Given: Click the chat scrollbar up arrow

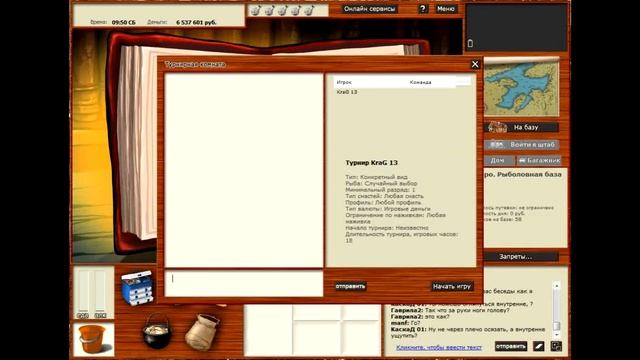Looking at the screenshot, I should [556, 286].
